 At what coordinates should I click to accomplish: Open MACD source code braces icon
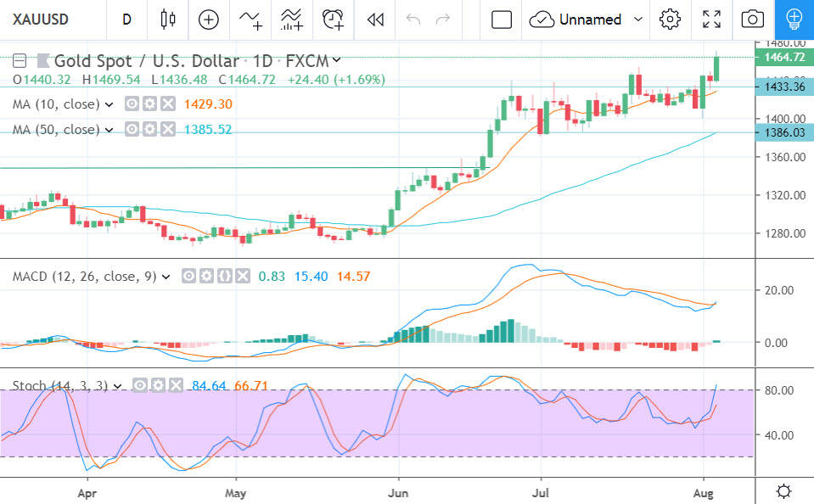tap(224, 276)
